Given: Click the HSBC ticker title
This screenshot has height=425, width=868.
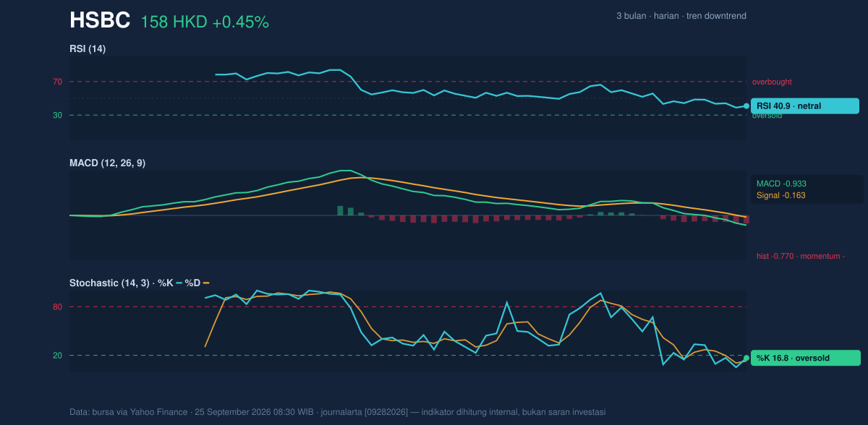Looking at the screenshot, I should coord(100,21).
